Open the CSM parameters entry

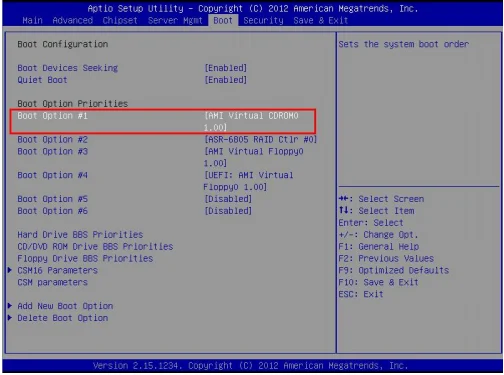(x=52, y=282)
